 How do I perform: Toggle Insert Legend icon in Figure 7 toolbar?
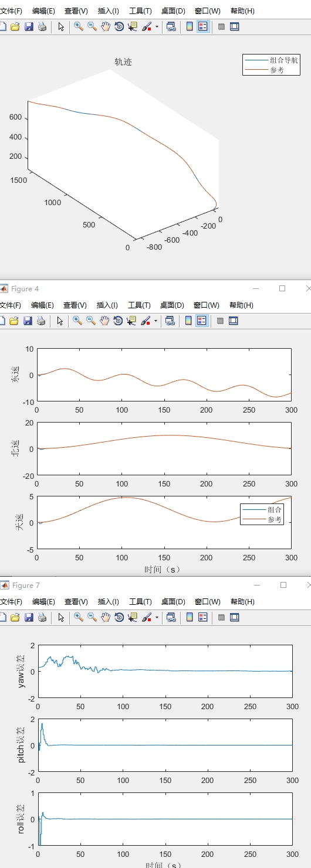click(x=202, y=617)
